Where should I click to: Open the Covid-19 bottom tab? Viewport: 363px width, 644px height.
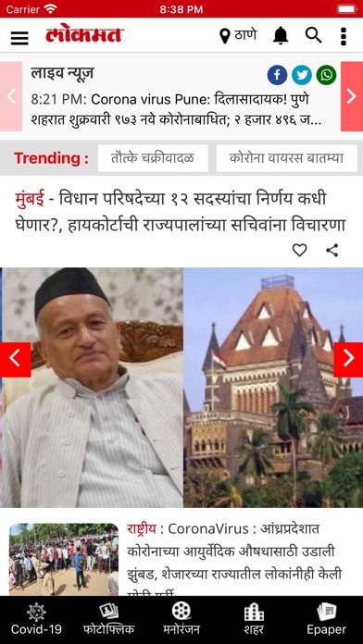point(36,619)
